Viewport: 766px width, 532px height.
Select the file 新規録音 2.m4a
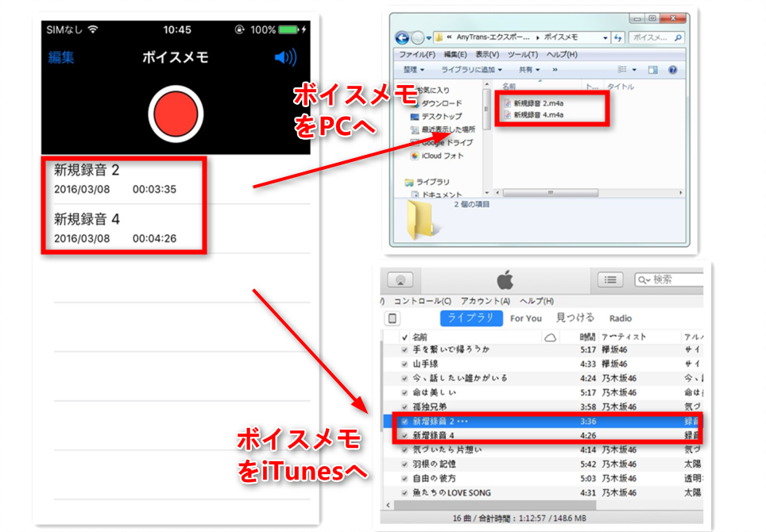[533, 103]
